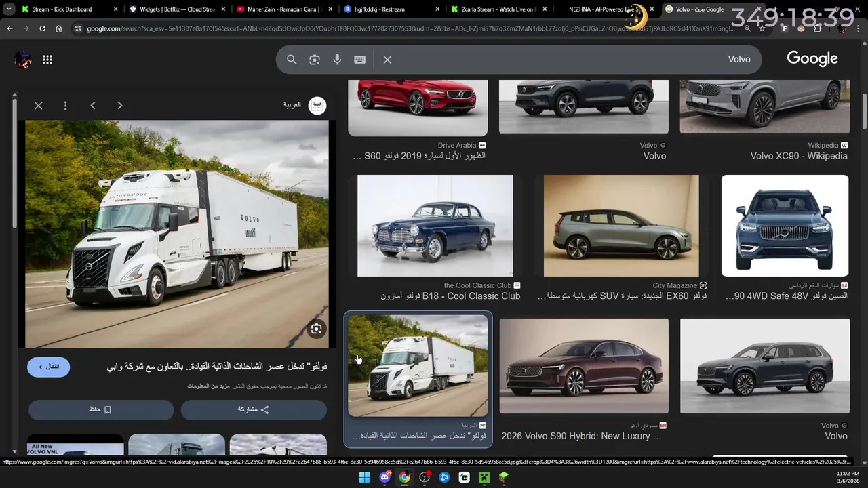Viewport: 868px width, 488px height.
Task: Open the All New Volvo VNL related thumbnail
Action: (x=75, y=444)
